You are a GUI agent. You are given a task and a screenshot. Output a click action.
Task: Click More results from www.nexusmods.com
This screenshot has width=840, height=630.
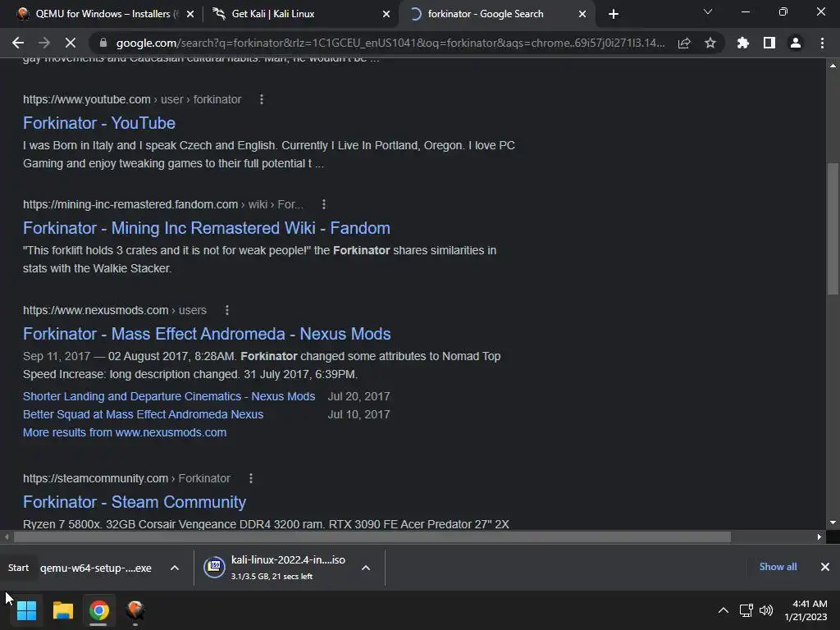tap(125, 432)
